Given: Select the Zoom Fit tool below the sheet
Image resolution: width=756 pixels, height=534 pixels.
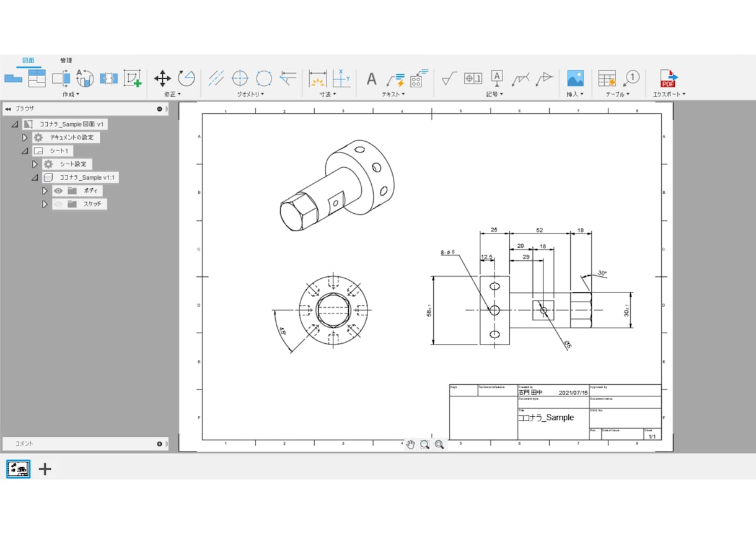Looking at the screenshot, I should [x=439, y=444].
